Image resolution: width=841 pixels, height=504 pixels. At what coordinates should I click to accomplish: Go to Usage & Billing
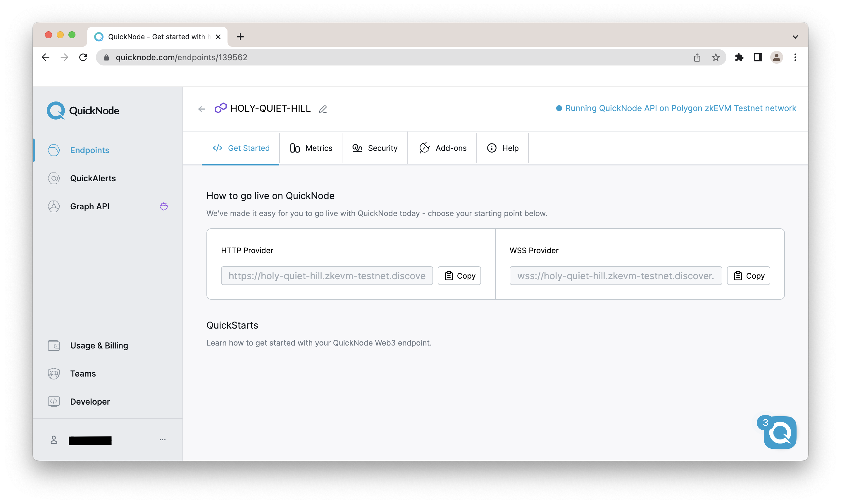(x=99, y=345)
